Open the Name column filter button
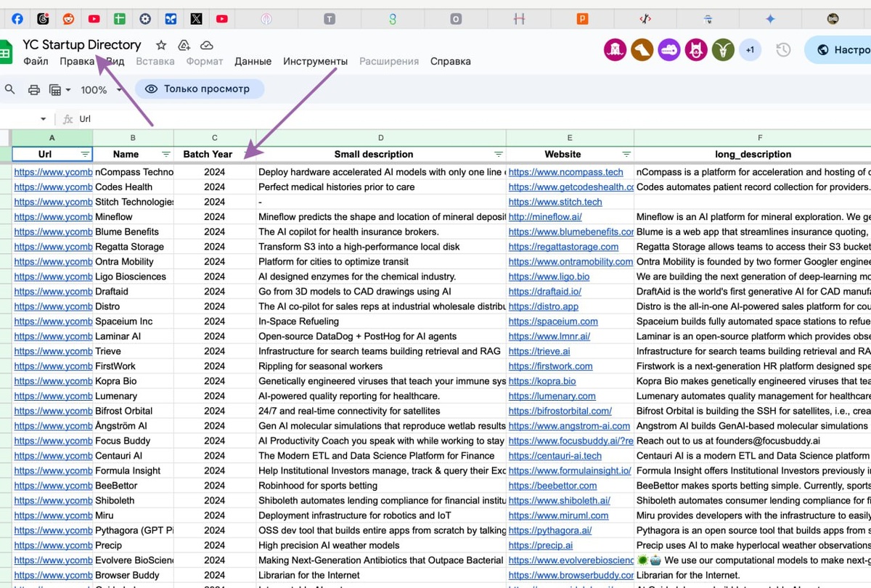The height and width of the screenshot is (588, 871). pyautogui.click(x=166, y=154)
